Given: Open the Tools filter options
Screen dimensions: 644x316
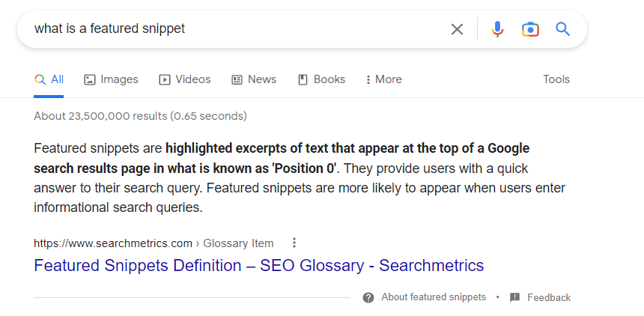Looking at the screenshot, I should (x=556, y=79).
